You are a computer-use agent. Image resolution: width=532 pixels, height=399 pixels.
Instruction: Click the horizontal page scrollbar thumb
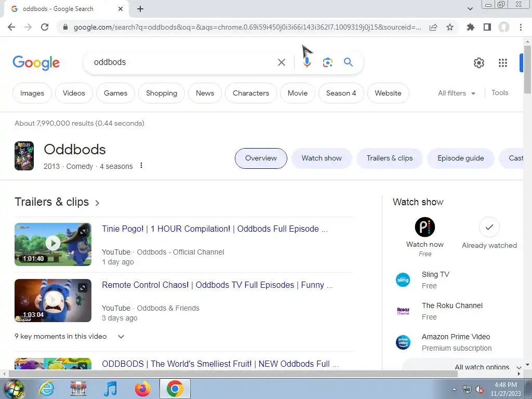pyautogui.click(x=233, y=374)
